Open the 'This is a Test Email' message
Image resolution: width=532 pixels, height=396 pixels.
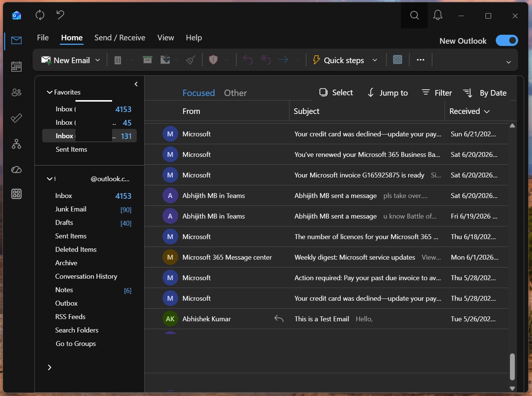(x=326, y=319)
